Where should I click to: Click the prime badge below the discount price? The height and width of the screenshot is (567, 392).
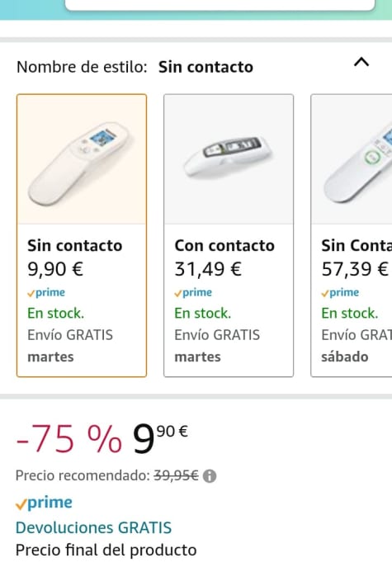(44, 503)
